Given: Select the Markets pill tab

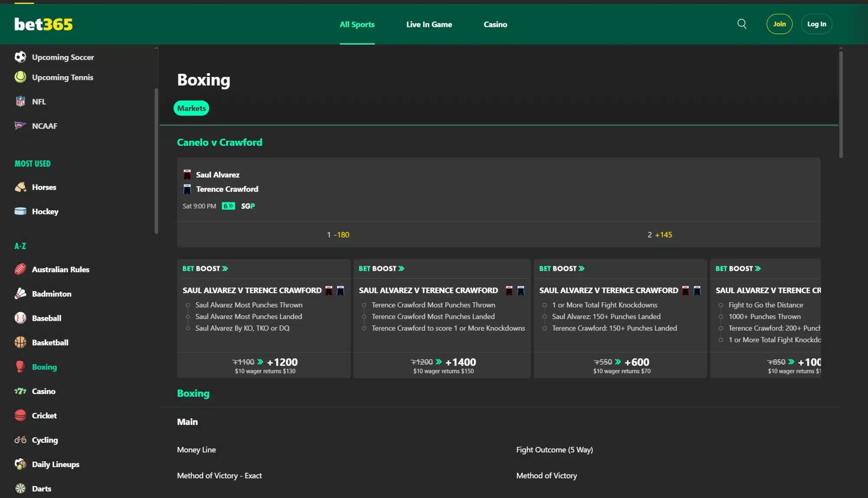Looking at the screenshot, I should [191, 108].
